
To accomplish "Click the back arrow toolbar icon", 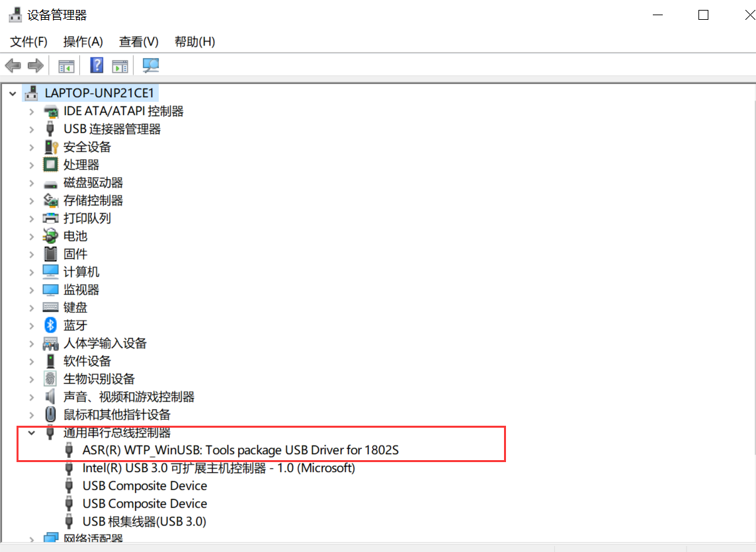I will click(13, 65).
